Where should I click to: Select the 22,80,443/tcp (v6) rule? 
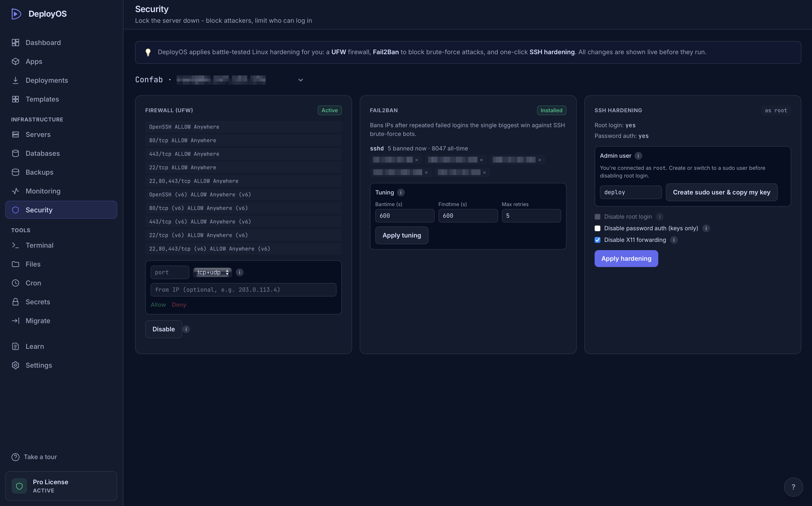[x=243, y=249]
